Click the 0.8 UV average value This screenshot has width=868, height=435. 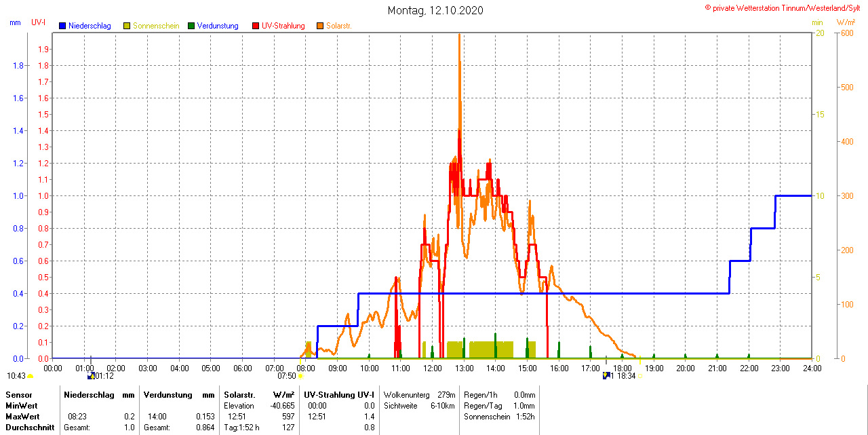click(370, 427)
